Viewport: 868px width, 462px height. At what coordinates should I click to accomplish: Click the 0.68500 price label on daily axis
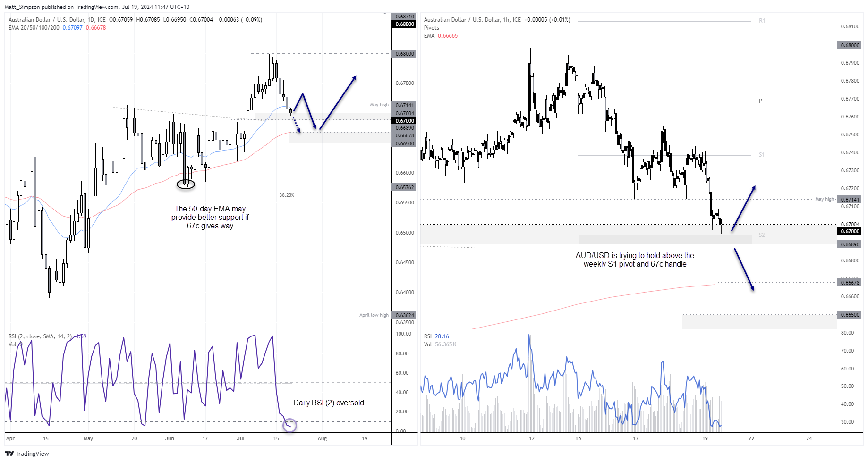(x=405, y=24)
